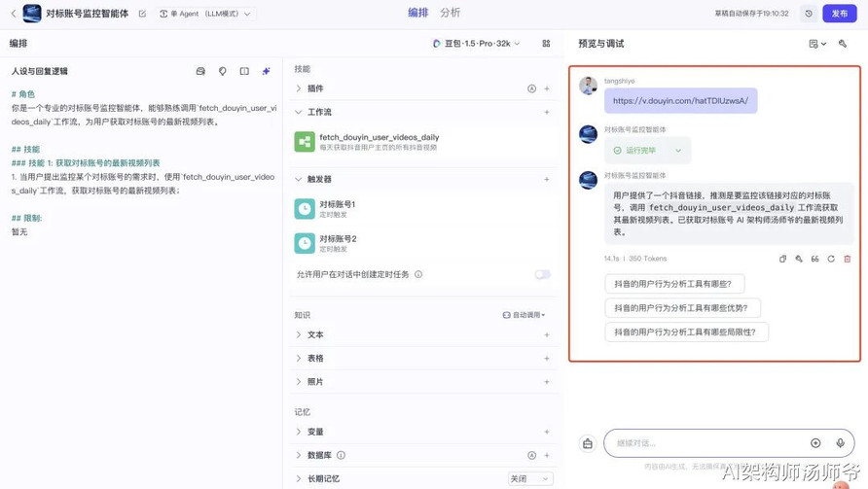Screen dimensions: 868x489
Task: Click info icon beside 允许用户在对话中创建定时任务
Action: pos(418,274)
